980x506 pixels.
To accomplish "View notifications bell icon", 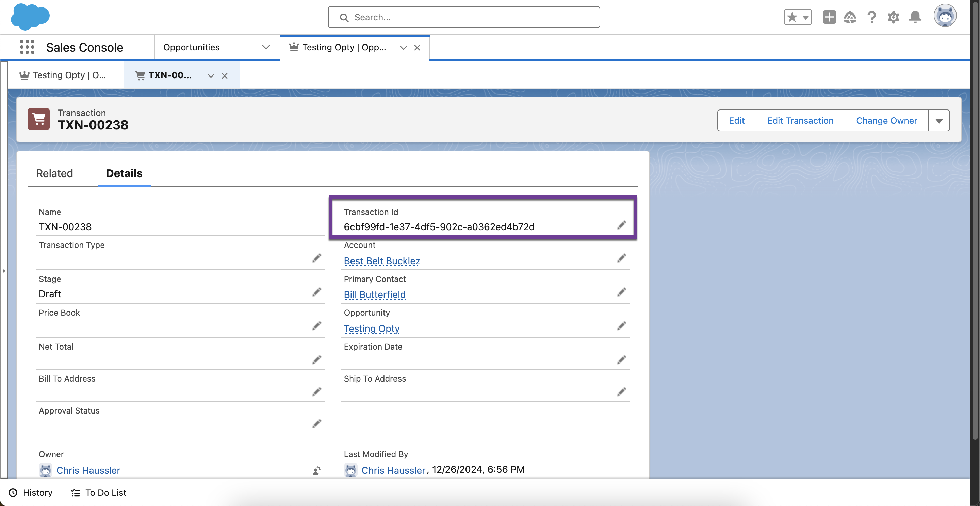I will coord(915,17).
